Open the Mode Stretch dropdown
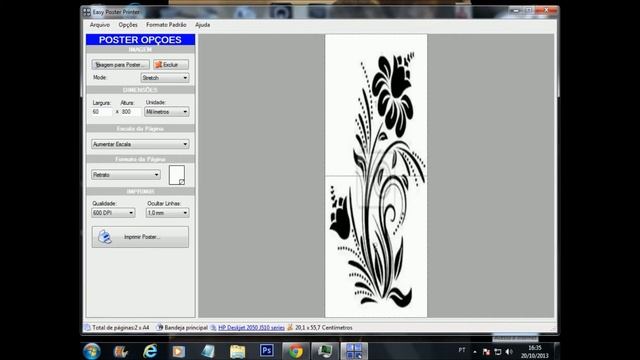 [165, 78]
